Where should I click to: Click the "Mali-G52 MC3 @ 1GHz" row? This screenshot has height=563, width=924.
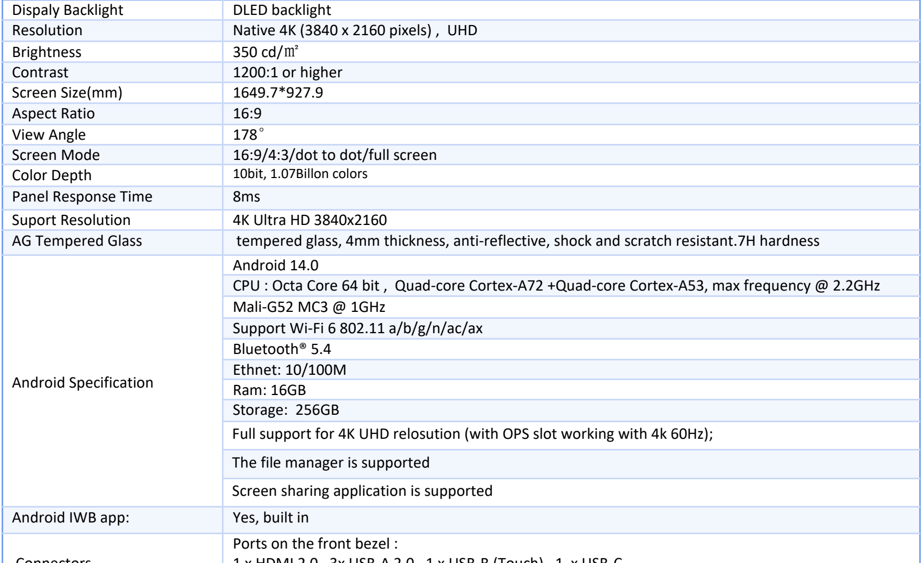coord(309,307)
